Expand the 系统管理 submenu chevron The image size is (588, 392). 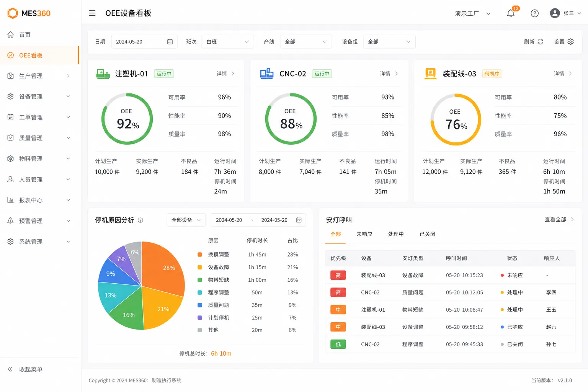click(69, 242)
